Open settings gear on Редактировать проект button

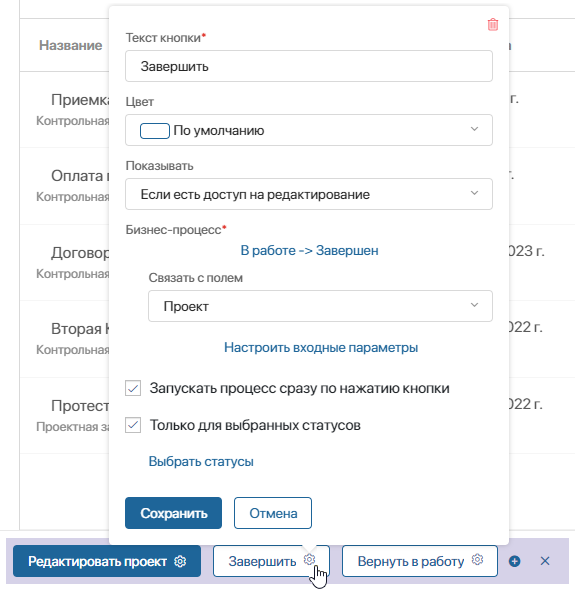point(180,562)
